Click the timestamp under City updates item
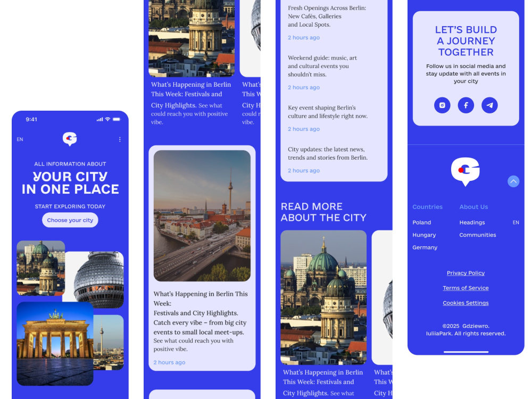Screen dimensions: 532x399 coord(304,171)
